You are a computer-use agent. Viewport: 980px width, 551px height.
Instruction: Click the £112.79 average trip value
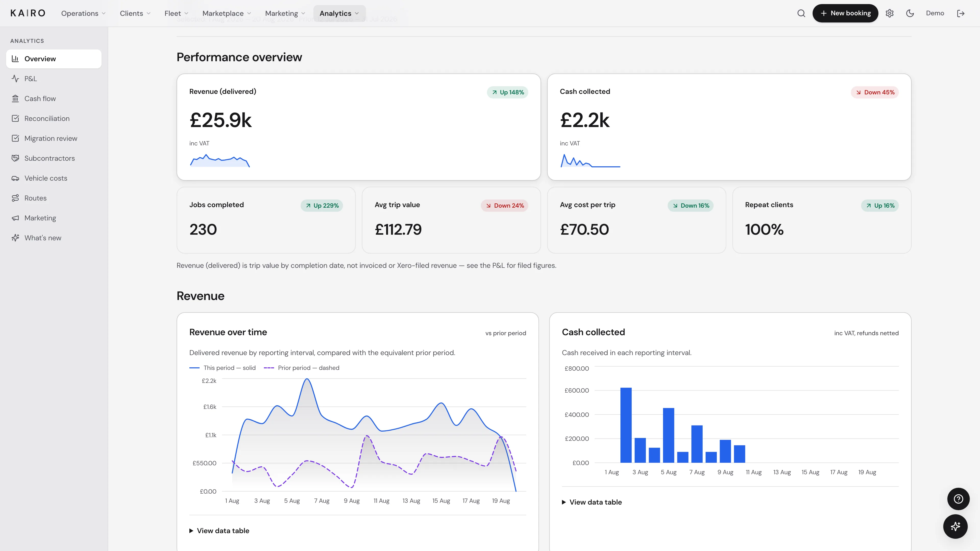tap(398, 229)
